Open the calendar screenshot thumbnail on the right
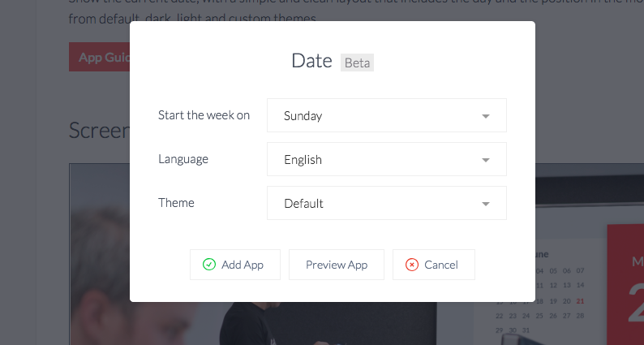 point(590,254)
